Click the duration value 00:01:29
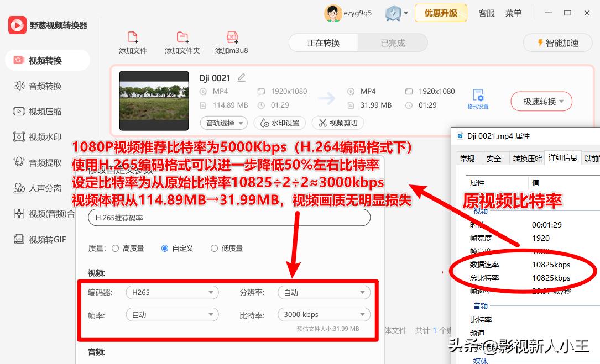600x364 pixels. tap(547, 225)
